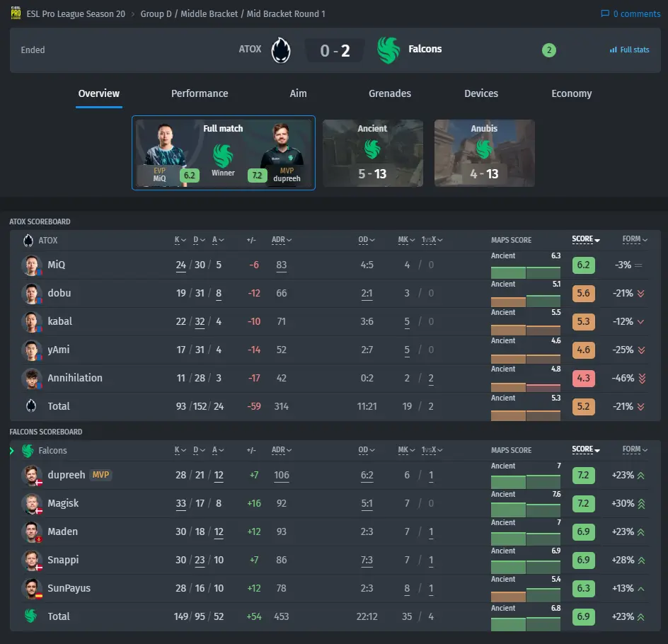This screenshot has width=668, height=644.
Task: Sort ATOX scoreboard by MK column
Action: pos(406,240)
